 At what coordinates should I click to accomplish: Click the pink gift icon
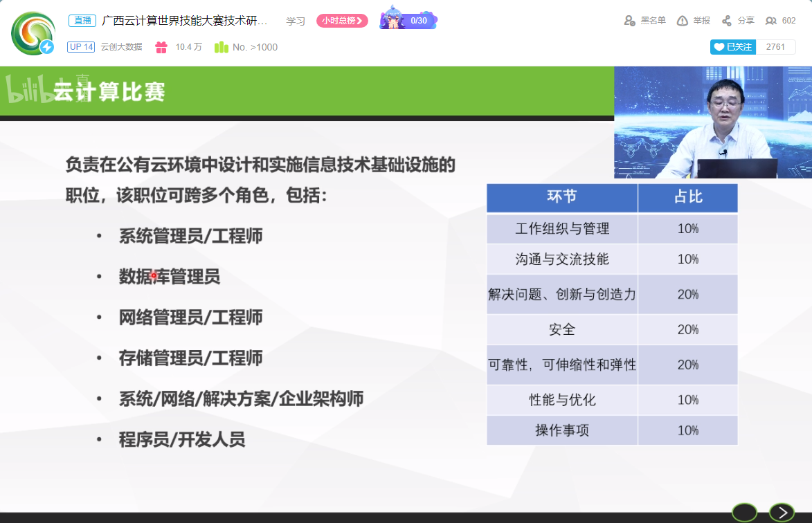pyautogui.click(x=161, y=47)
